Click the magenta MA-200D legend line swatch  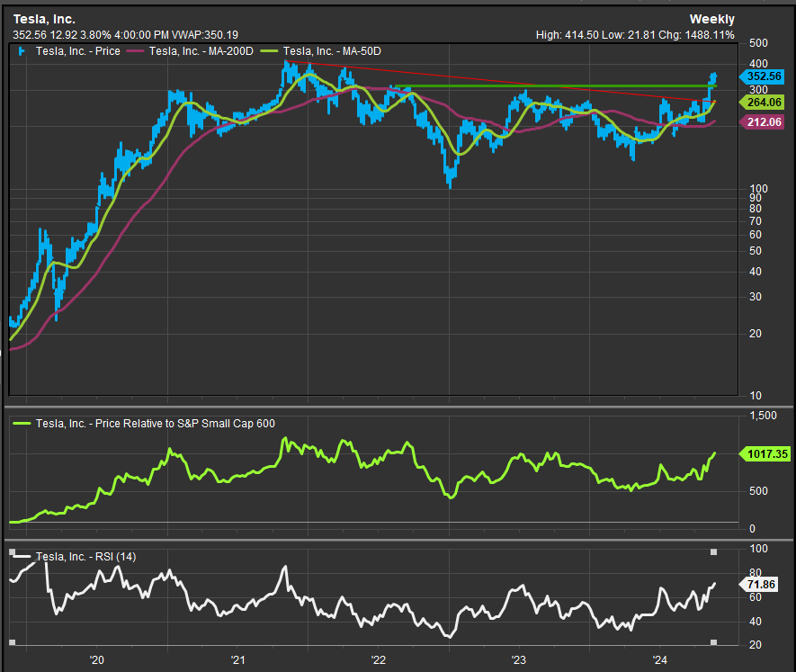click(x=135, y=51)
